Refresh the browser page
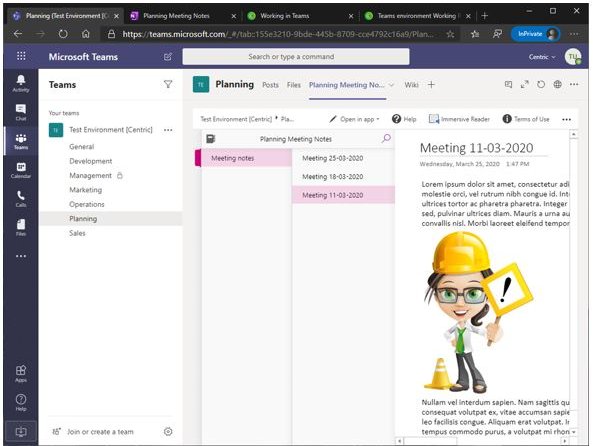Screen dimensions: 593x446 click(x=63, y=34)
